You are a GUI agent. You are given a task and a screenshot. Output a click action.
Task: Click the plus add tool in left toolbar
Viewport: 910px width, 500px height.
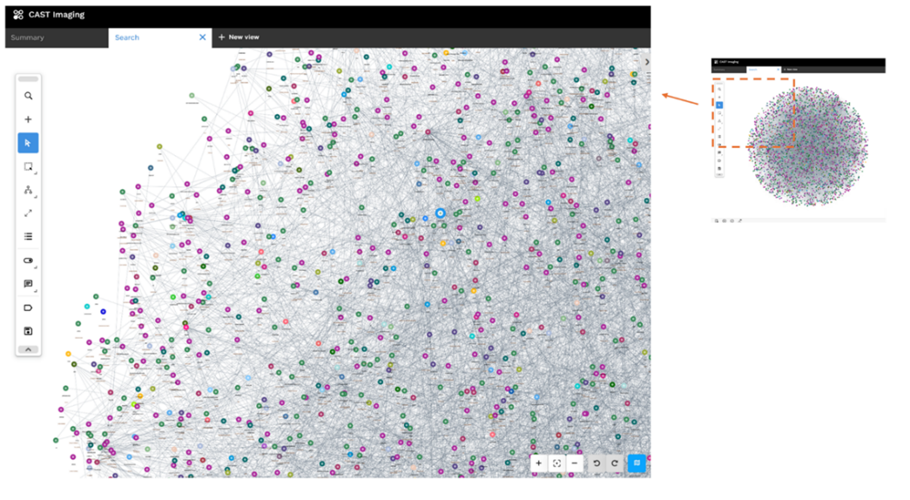point(28,119)
